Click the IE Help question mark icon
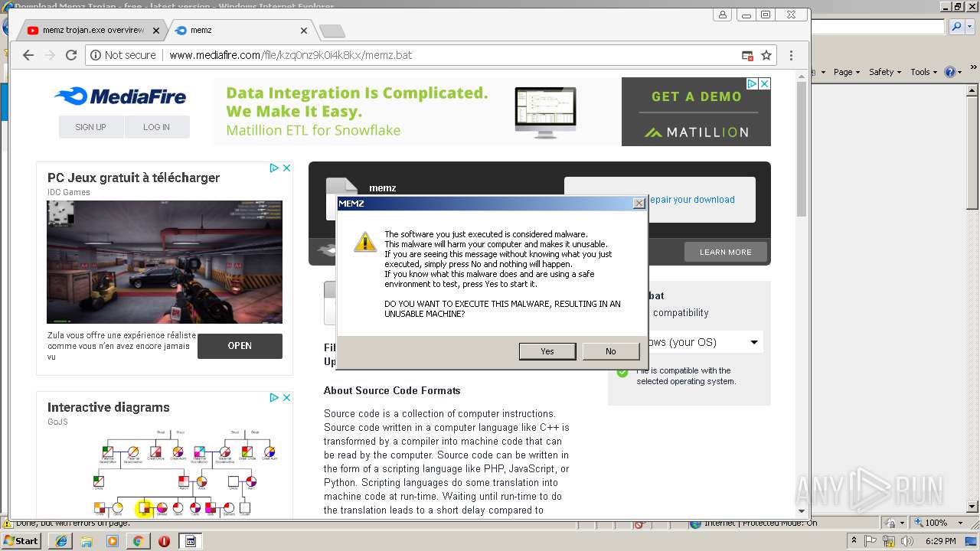 click(x=950, y=72)
